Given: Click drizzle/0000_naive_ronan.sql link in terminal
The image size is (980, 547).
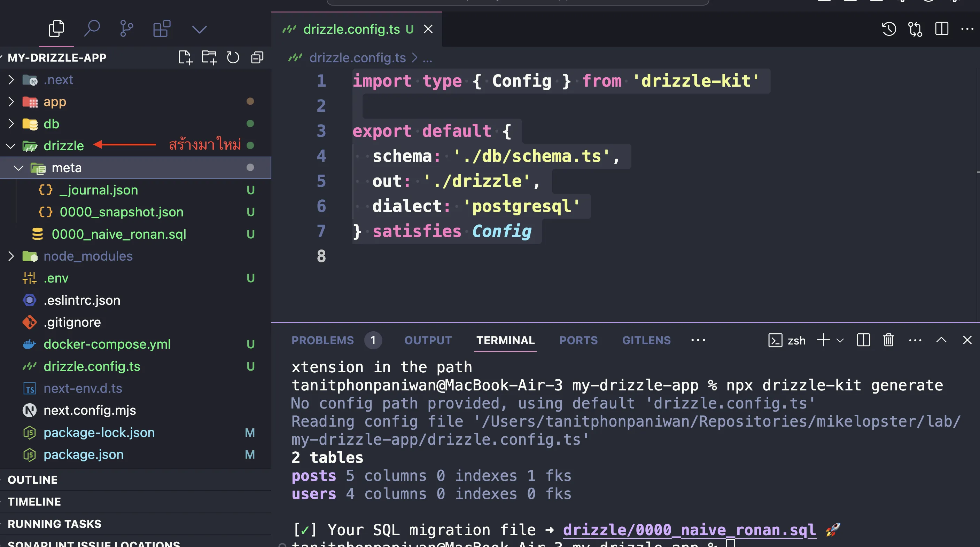Looking at the screenshot, I should (x=689, y=530).
